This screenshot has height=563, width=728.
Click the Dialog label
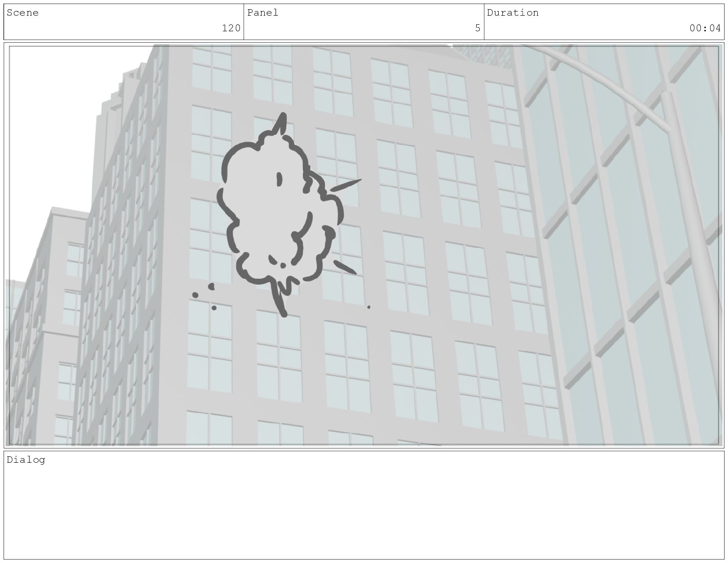[x=26, y=460]
